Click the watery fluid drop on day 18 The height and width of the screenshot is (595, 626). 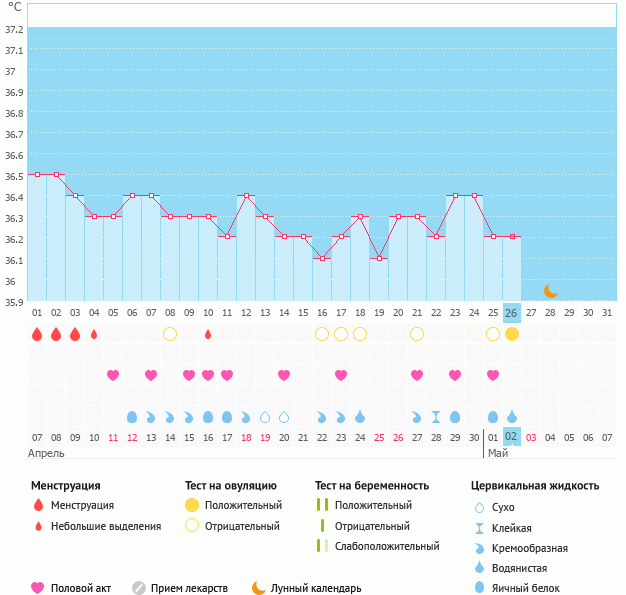[x=360, y=416]
